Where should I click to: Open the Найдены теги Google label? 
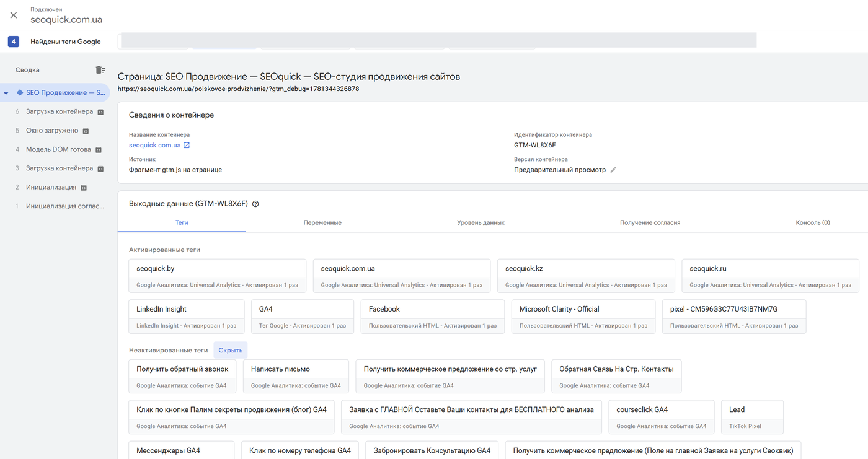pyautogui.click(x=66, y=42)
